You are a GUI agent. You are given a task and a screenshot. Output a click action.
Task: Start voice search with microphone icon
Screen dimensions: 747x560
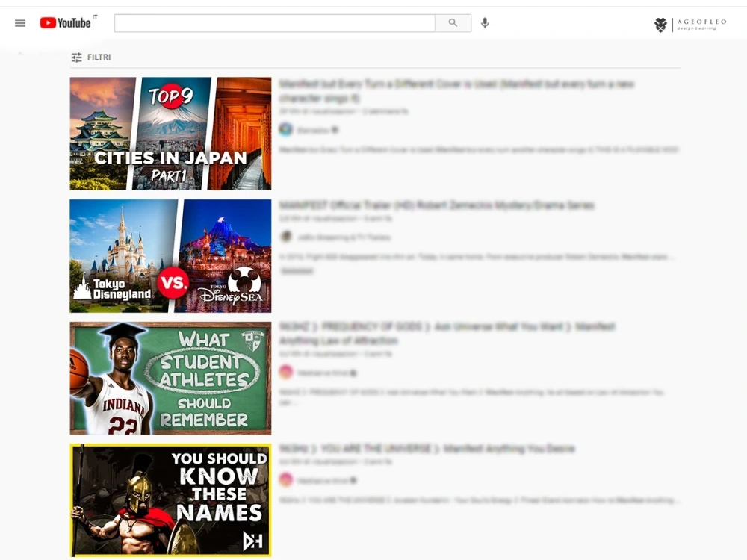485,23
